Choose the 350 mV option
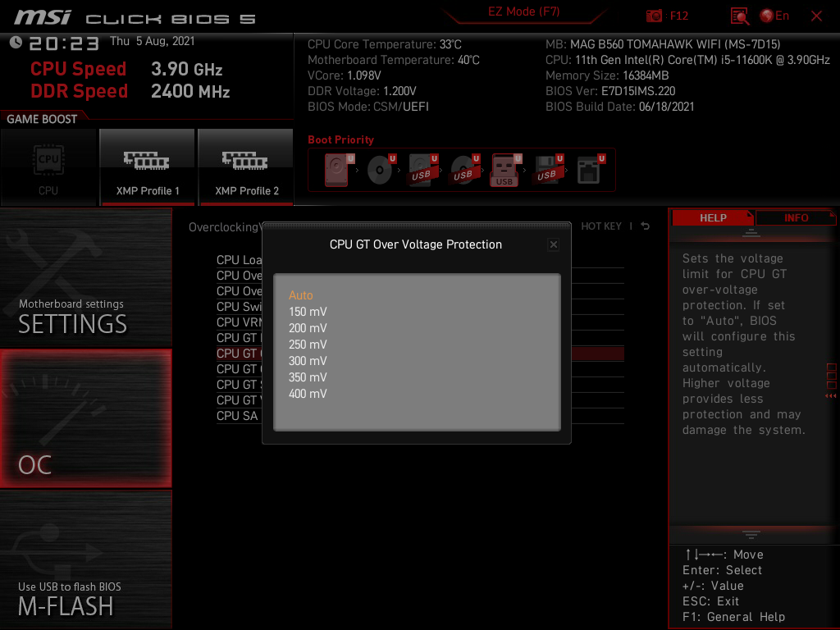Screen dimensions: 840x630 pyautogui.click(x=308, y=377)
